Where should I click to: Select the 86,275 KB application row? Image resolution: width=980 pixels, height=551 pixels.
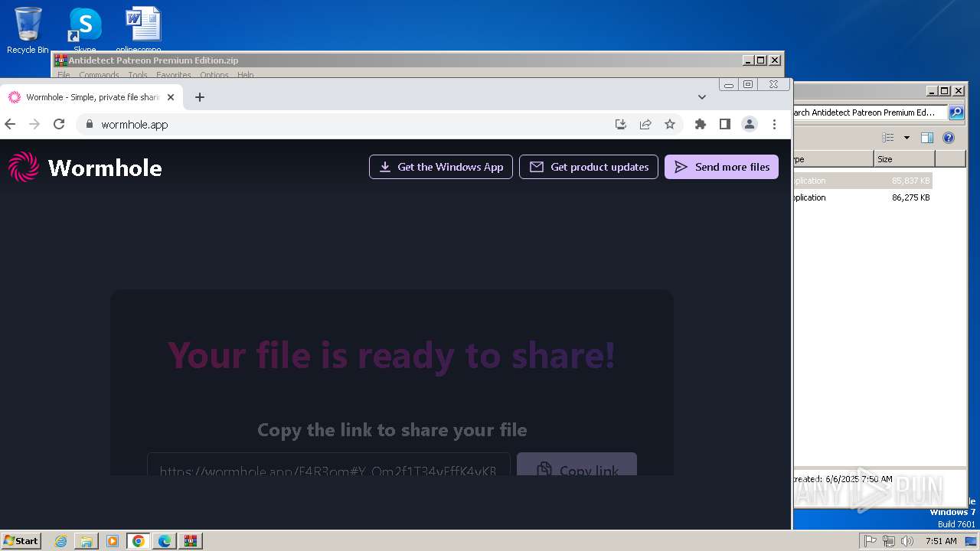point(862,197)
